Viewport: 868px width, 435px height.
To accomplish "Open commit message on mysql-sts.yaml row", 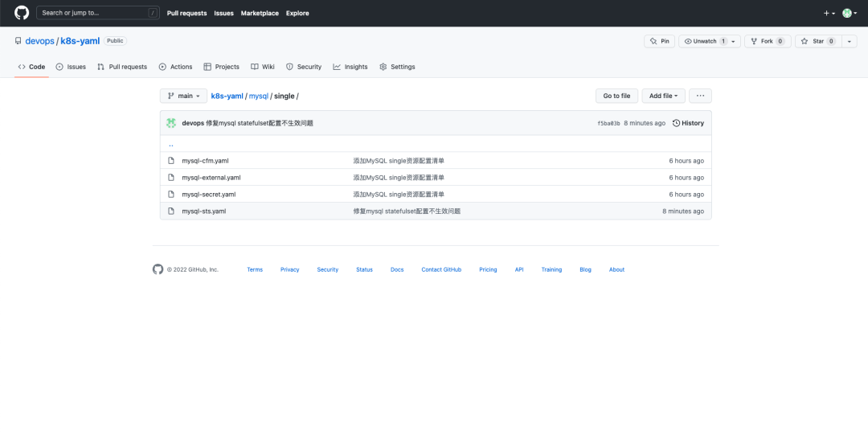I will coord(407,211).
